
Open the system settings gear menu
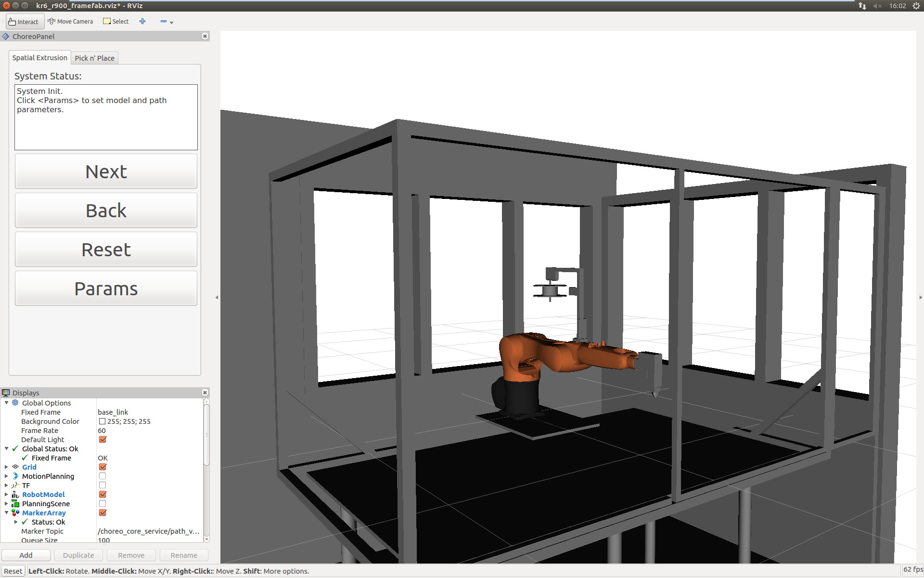[x=916, y=6]
